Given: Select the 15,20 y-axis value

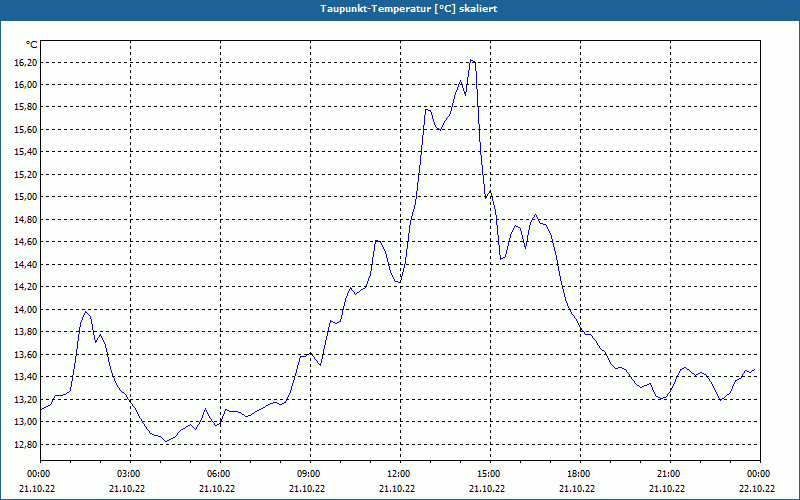Looking at the screenshot, I should 28,174.
